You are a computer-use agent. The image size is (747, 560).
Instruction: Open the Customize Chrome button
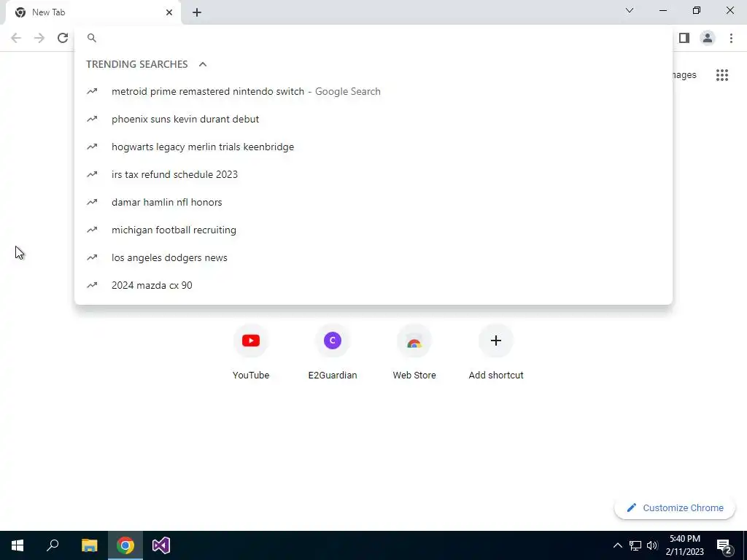click(x=675, y=507)
